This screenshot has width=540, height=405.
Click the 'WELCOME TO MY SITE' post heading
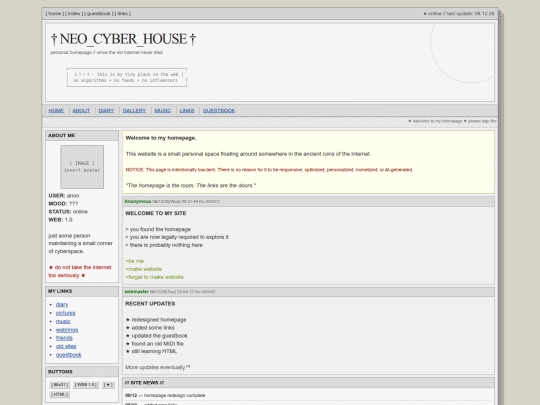156,214
